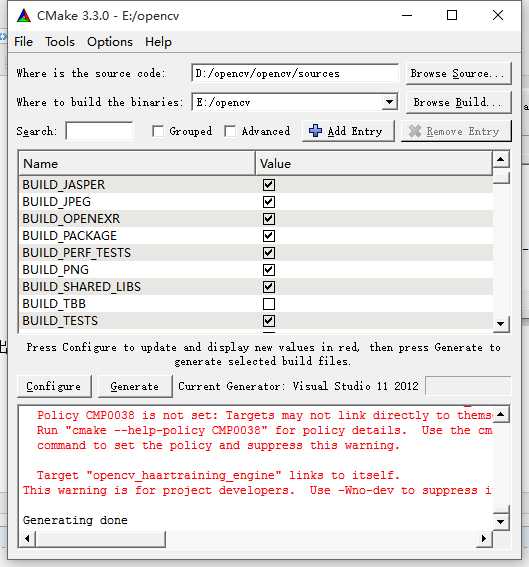Click the progress bar next to generator label

coord(468,386)
